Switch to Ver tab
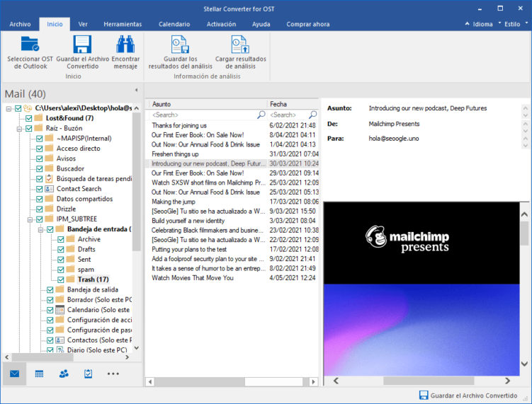Image resolution: width=532 pixels, height=404 pixels. (x=83, y=24)
